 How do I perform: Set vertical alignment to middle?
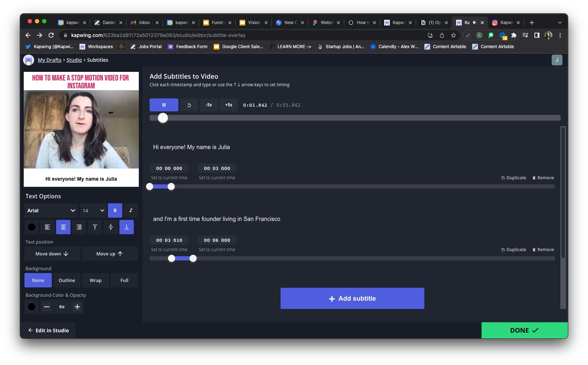(111, 227)
